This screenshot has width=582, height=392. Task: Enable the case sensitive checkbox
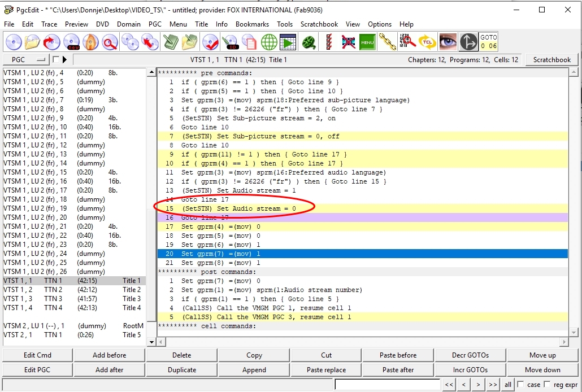coord(522,385)
